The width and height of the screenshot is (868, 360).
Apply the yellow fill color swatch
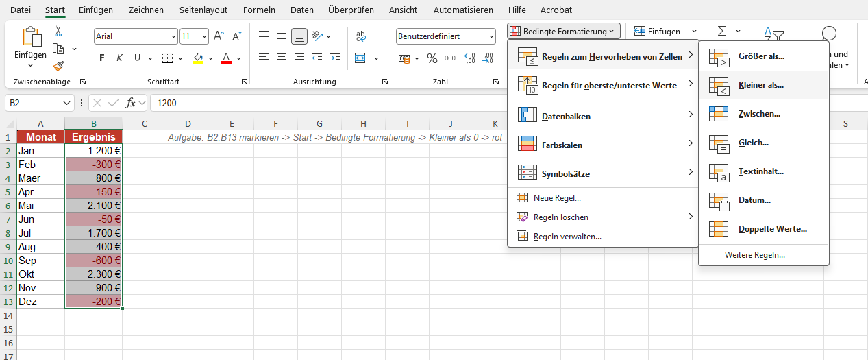tap(198, 58)
